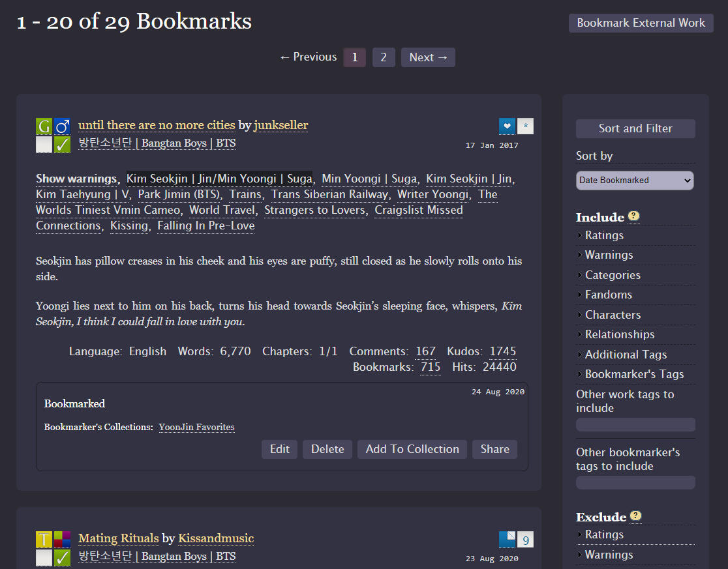Viewport: 728px width, 569px height.
Task: Open the YoonJin Favorites collection
Action: coord(196,427)
